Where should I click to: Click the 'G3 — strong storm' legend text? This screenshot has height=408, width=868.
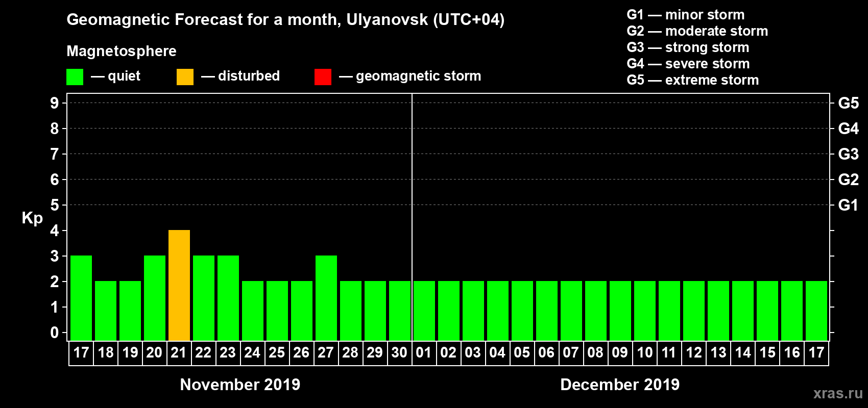point(688,47)
